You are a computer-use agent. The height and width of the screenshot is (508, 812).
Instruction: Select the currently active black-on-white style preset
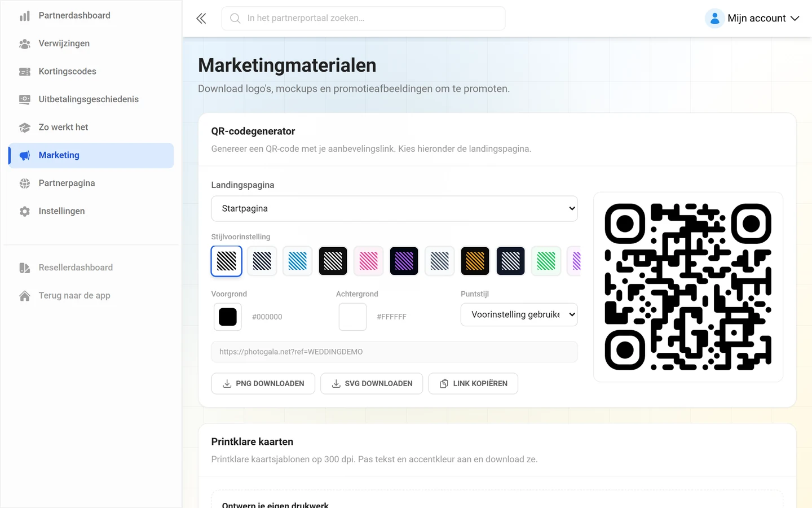click(227, 261)
